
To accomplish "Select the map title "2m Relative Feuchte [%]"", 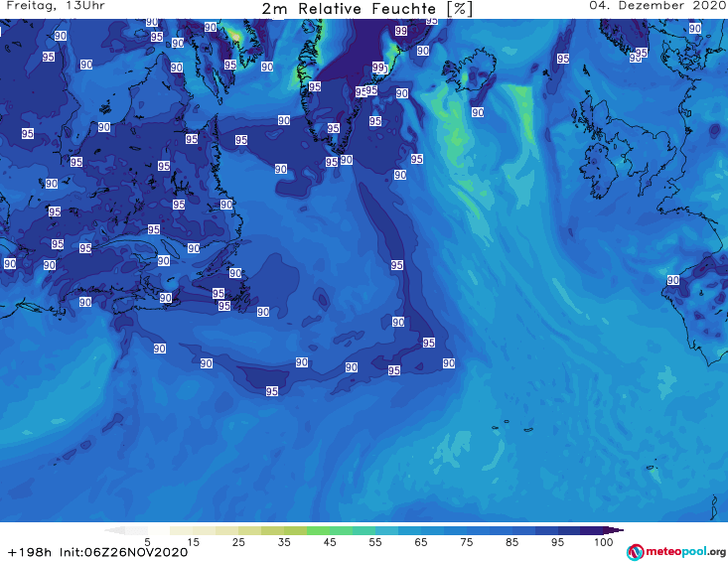I will pyautogui.click(x=366, y=9).
